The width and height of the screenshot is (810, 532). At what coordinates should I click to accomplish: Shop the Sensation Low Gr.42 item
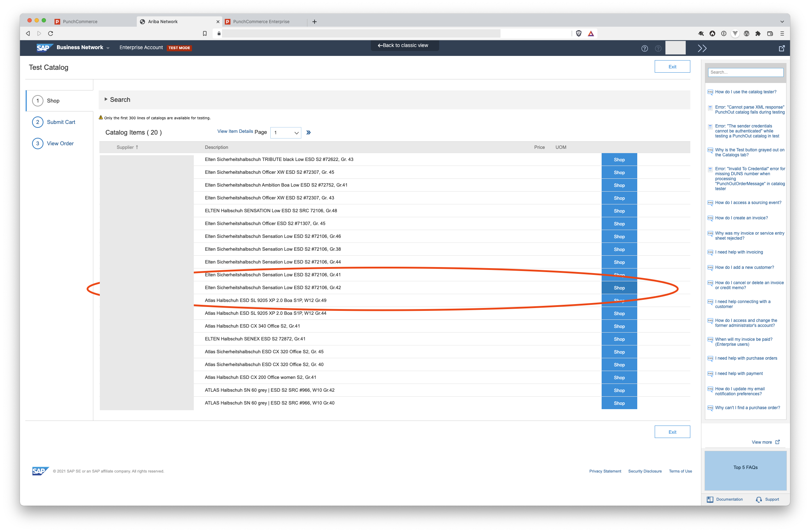[x=619, y=288]
